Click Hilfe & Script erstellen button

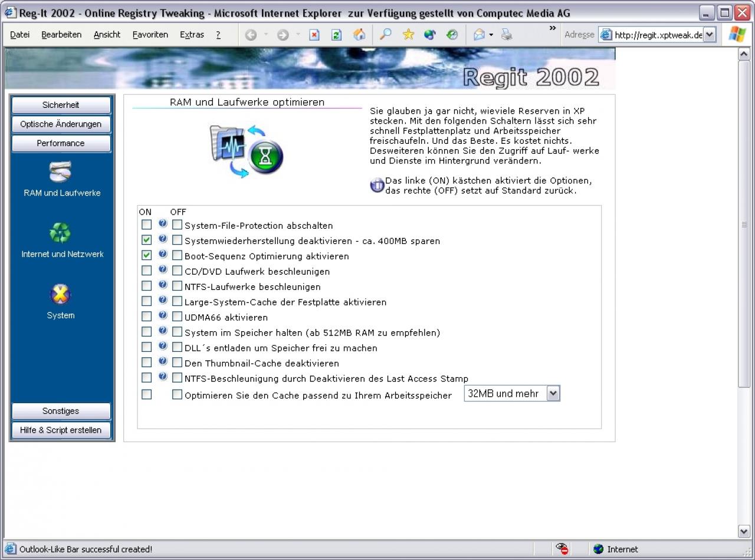61,430
